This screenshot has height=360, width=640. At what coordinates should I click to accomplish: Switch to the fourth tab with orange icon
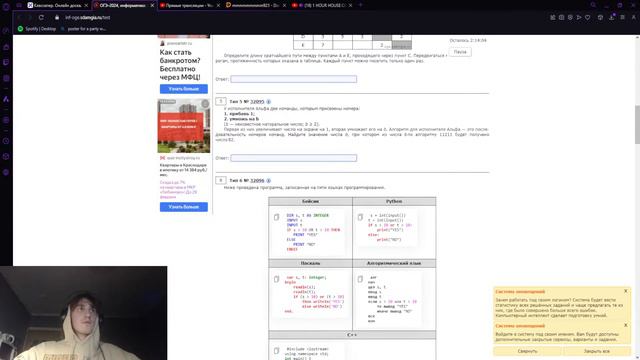256,5
